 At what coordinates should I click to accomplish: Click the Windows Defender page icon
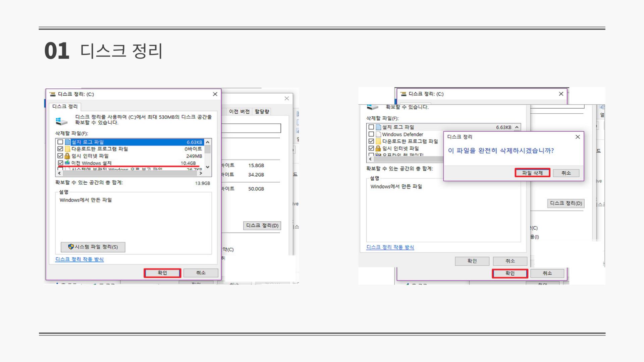point(378,134)
